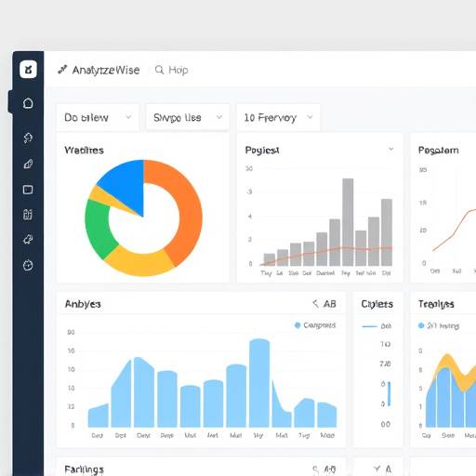The image size is (476, 476).
Task: Click the back chevron beside AB
Action: (315, 304)
